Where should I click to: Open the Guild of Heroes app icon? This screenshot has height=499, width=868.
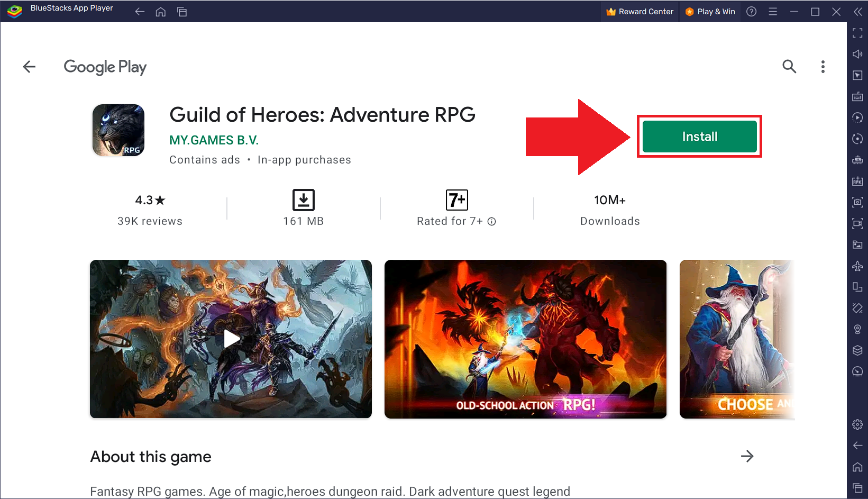(118, 130)
